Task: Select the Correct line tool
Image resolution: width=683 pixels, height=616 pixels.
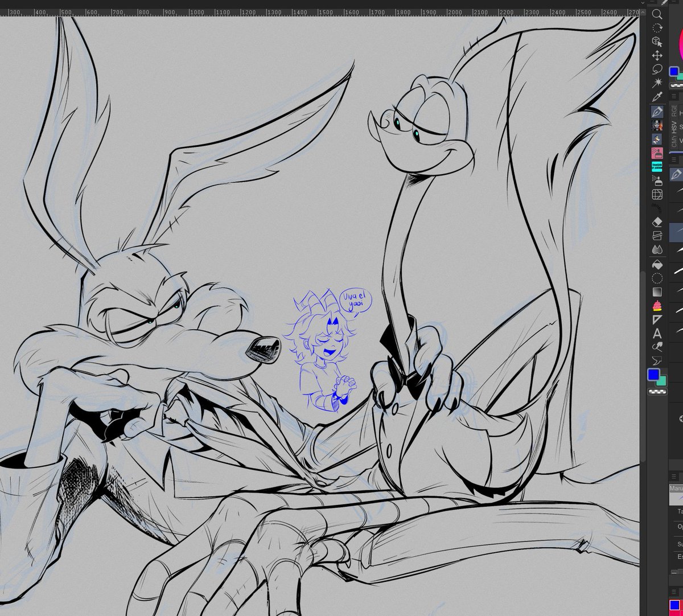Action: (x=657, y=347)
